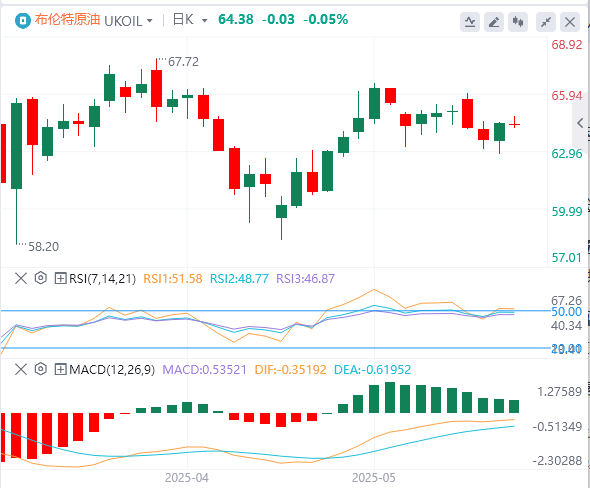Click the current price 64.38

coord(236,20)
